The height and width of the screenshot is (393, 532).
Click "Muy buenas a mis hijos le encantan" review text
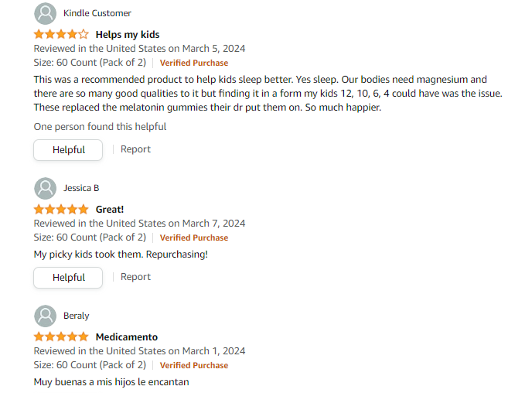click(111, 382)
